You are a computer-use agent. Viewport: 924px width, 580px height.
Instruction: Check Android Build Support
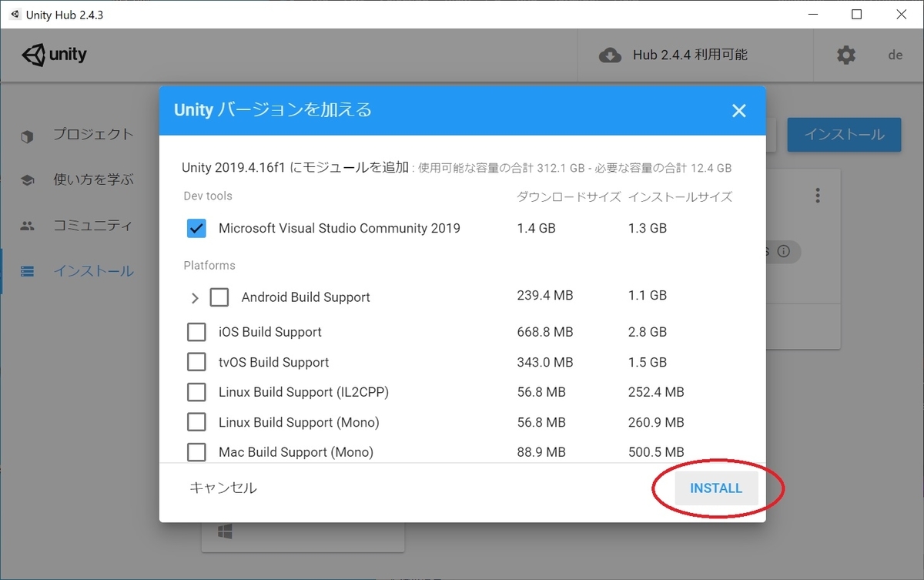[x=219, y=297]
